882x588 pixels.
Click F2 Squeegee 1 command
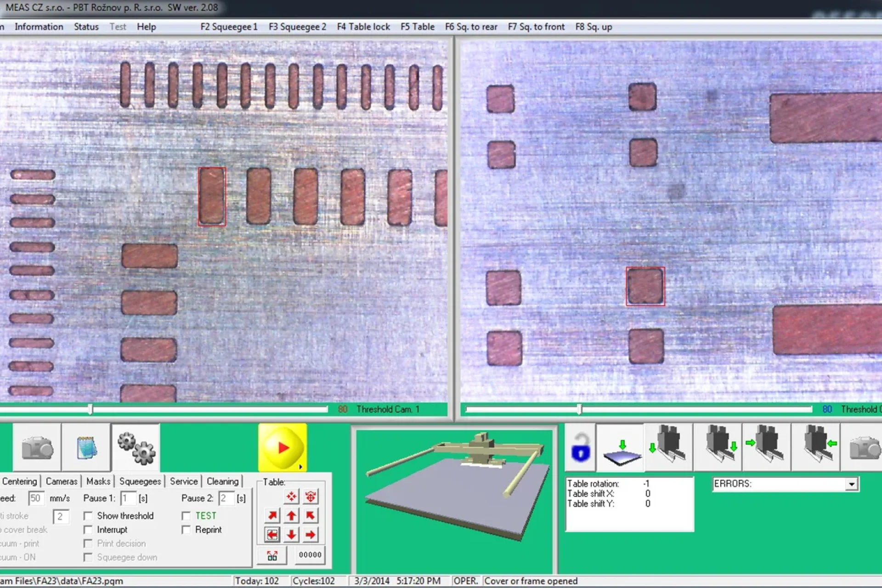click(x=229, y=27)
